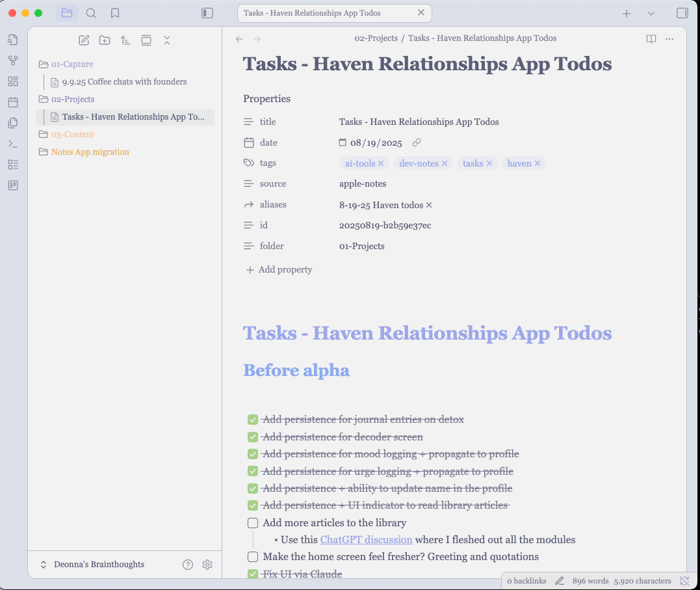Check Add more articles to the library
700x590 pixels.
click(x=253, y=523)
